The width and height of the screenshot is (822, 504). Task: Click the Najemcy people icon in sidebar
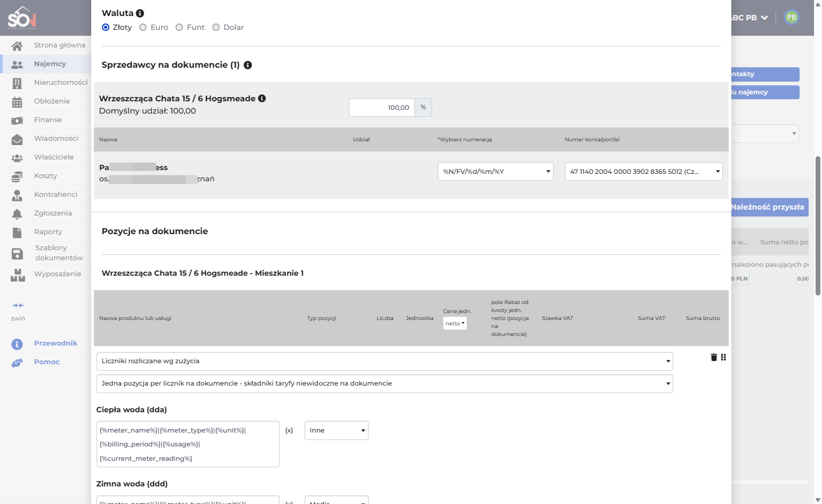coord(17,65)
